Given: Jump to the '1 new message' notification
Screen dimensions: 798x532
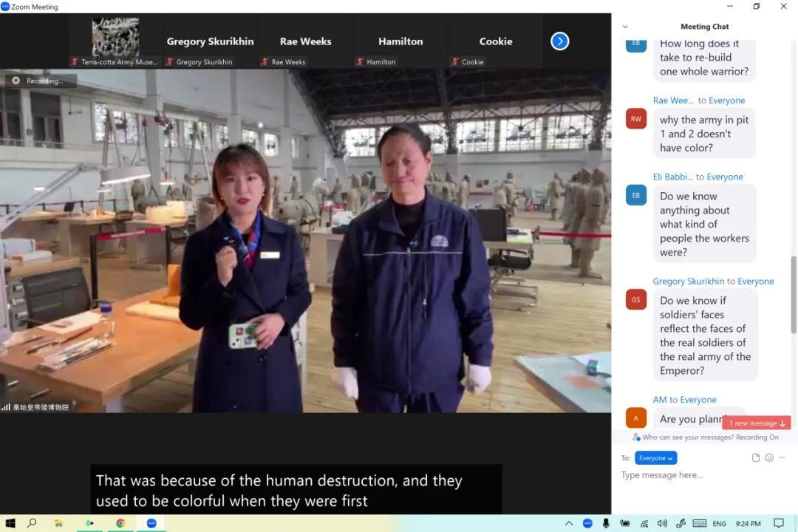Looking at the screenshot, I should (x=757, y=423).
